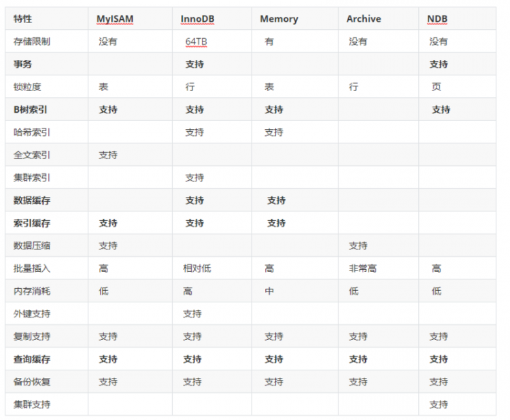Image resolution: width=510 pixels, height=420 pixels.
Task: Click the NDB column header
Action: point(437,19)
